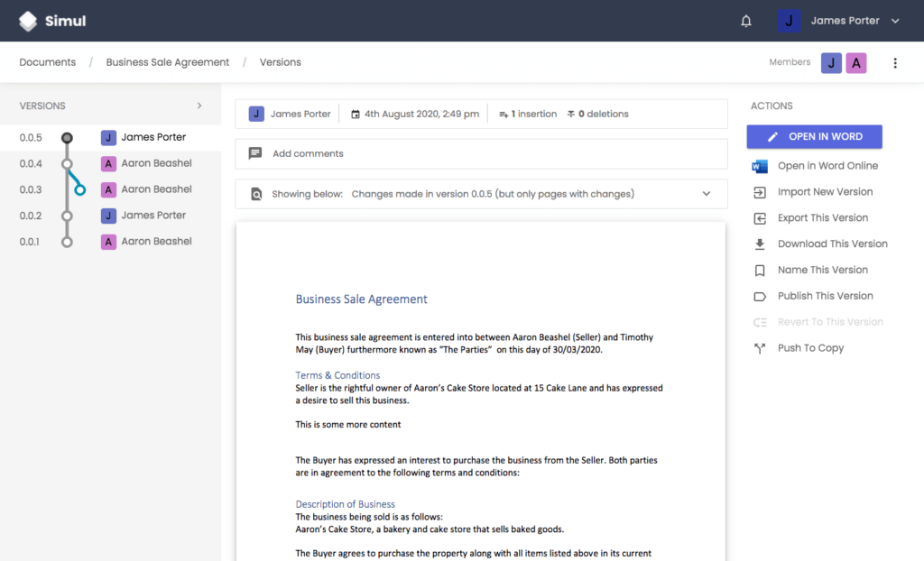Click the Word Online icon
The height and width of the screenshot is (561, 924).
760,166
